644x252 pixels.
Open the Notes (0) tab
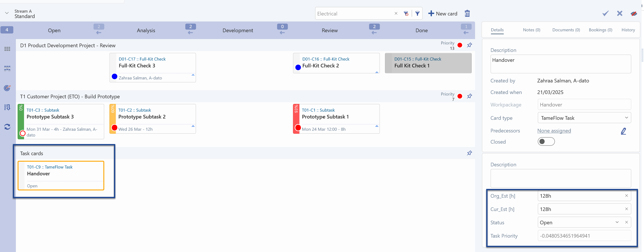point(532,30)
